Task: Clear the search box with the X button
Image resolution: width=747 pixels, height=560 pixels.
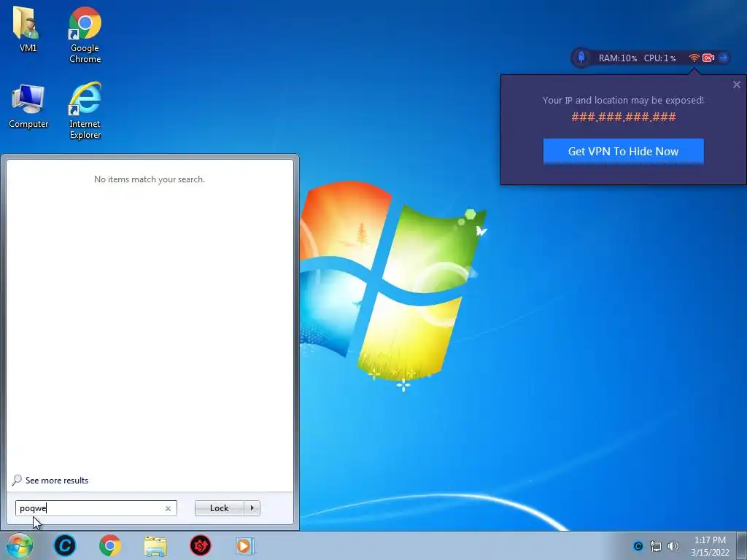Action: (x=168, y=508)
